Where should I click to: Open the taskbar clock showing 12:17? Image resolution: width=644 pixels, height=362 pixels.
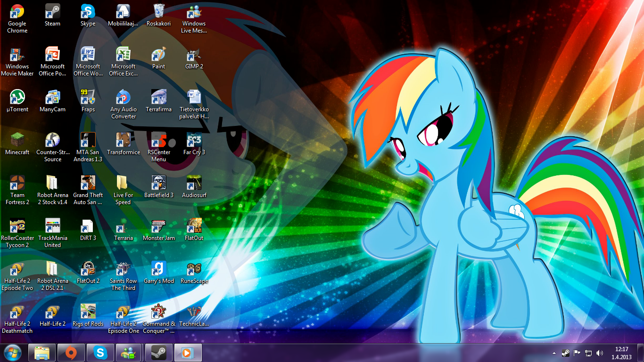tap(621, 353)
